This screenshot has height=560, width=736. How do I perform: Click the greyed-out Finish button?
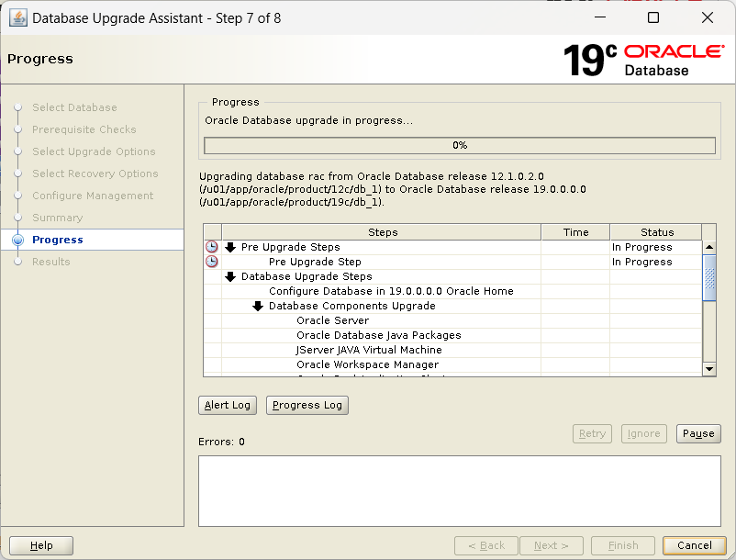[623, 545]
